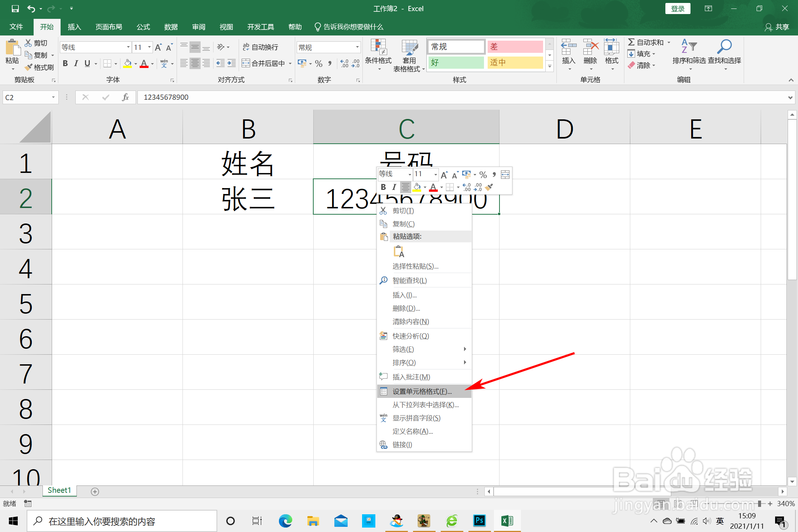Click the 共享 share button
Image resolution: width=798 pixels, height=532 pixels.
tap(777, 27)
